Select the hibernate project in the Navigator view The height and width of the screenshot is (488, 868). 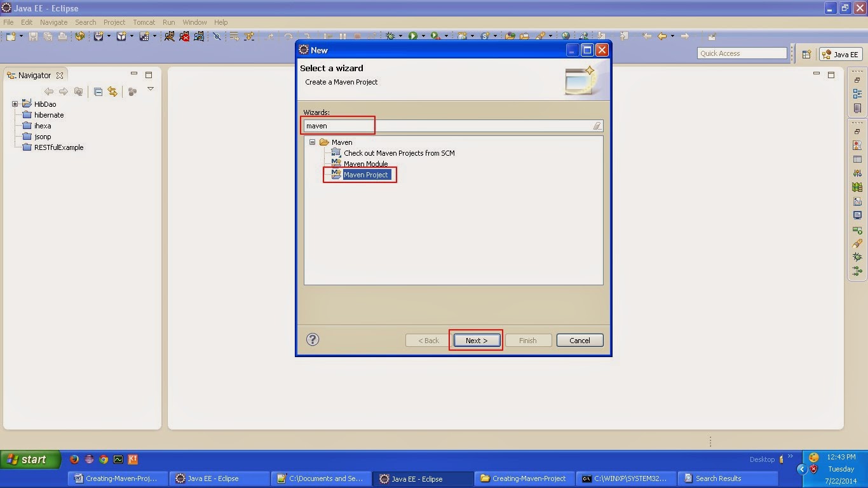pyautogui.click(x=49, y=115)
